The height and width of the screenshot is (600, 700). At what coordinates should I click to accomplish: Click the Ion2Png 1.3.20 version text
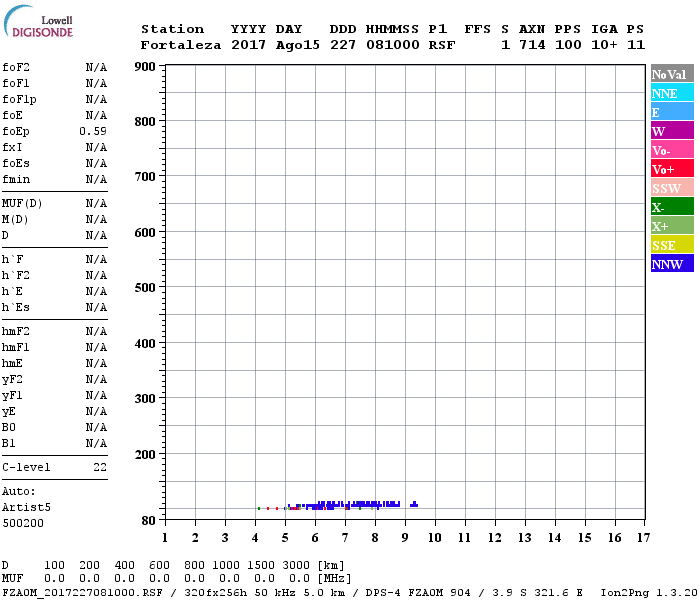(x=649, y=593)
